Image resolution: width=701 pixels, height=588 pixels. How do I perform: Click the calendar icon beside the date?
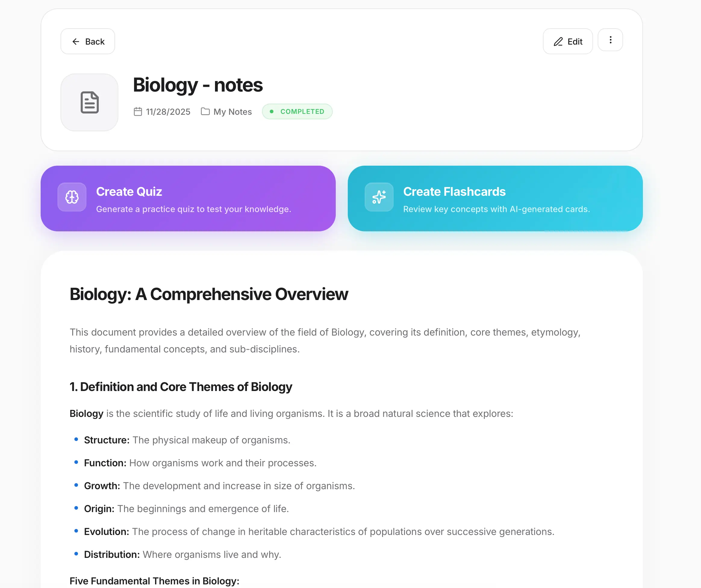click(138, 111)
